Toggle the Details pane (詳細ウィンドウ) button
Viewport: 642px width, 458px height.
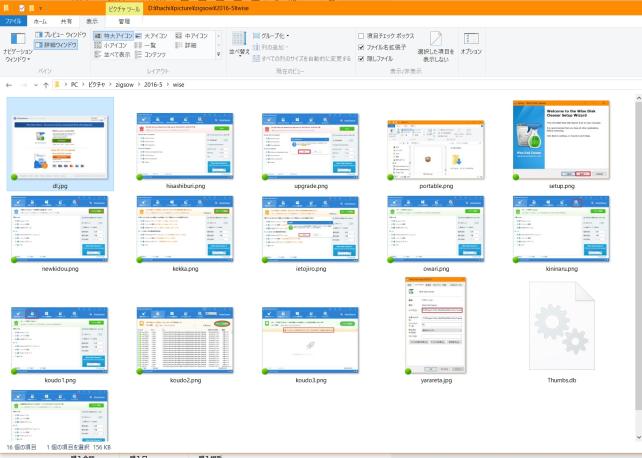coord(60,44)
